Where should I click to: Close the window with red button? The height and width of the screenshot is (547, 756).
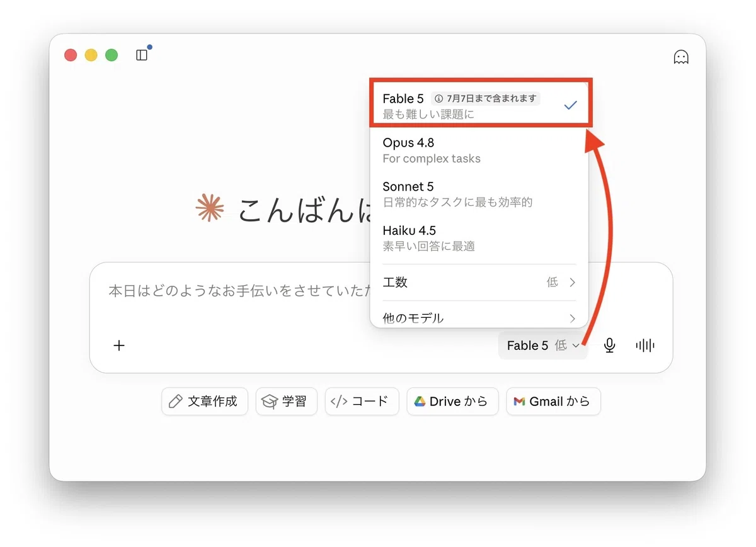pos(71,55)
